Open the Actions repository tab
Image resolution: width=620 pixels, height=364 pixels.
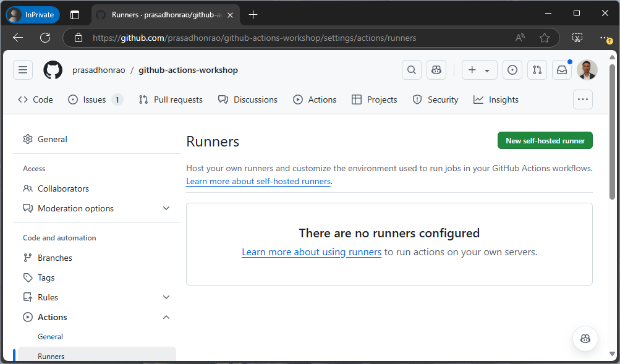coord(315,99)
